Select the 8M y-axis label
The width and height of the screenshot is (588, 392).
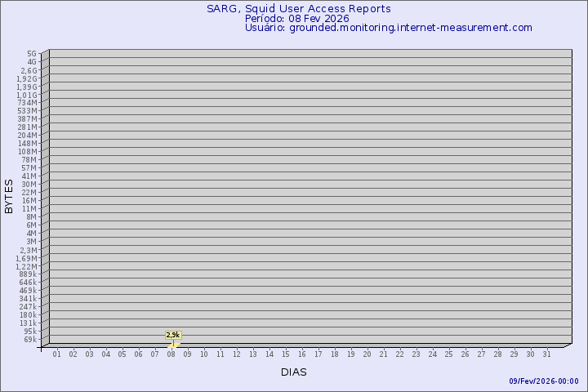(x=31, y=216)
